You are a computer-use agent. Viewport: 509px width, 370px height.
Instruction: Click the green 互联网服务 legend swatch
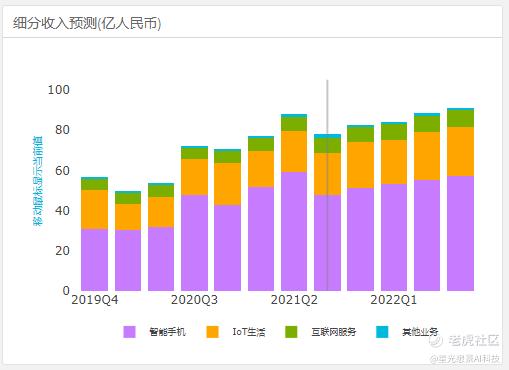click(291, 332)
